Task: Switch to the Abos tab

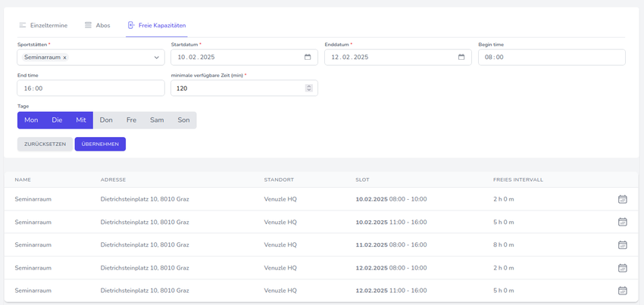Action: coord(98,26)
